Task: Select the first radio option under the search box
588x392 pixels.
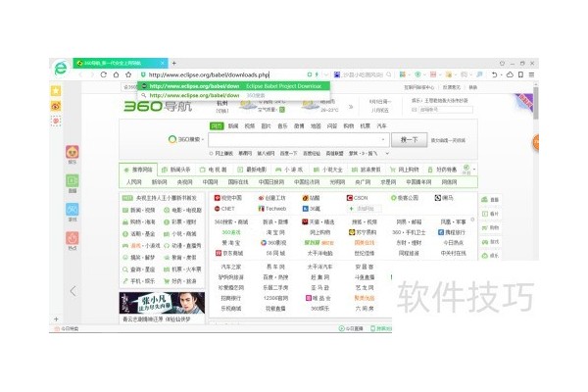Action: (x=211, y=154)
